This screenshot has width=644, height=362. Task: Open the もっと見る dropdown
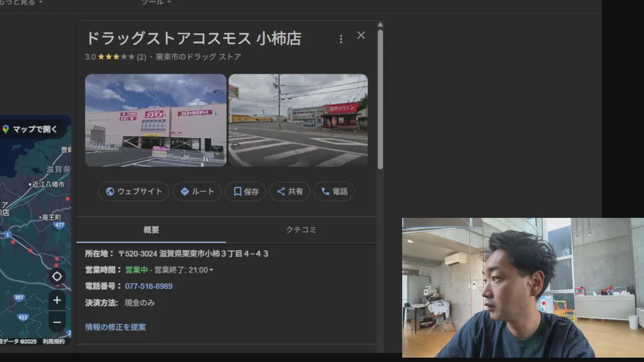point(21,3)
